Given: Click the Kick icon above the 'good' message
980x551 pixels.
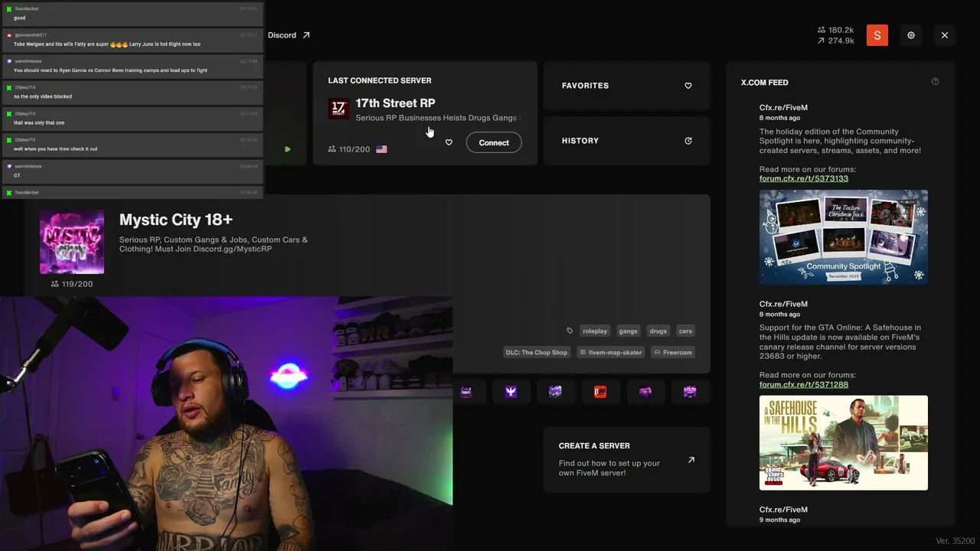Looking at the screenshot, I should point(9,8).
